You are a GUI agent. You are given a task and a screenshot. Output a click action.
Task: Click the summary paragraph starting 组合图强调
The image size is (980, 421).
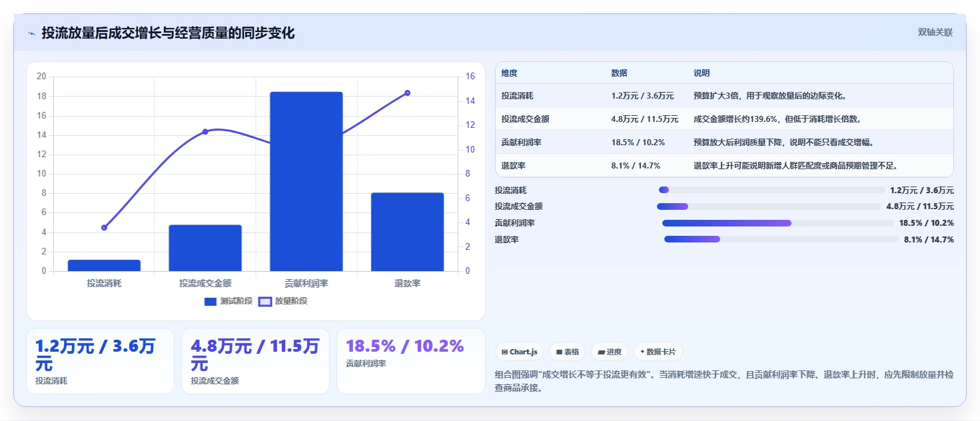pos(725,381)
